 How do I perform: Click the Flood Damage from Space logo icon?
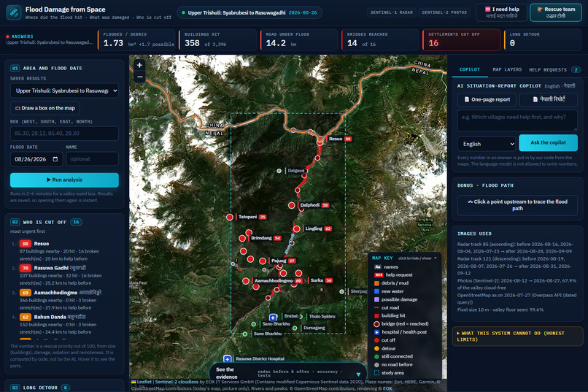[14, 12]
